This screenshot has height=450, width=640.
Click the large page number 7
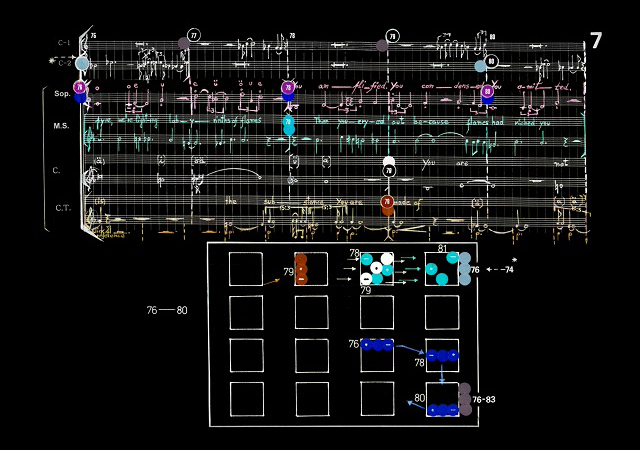point(596,40)
